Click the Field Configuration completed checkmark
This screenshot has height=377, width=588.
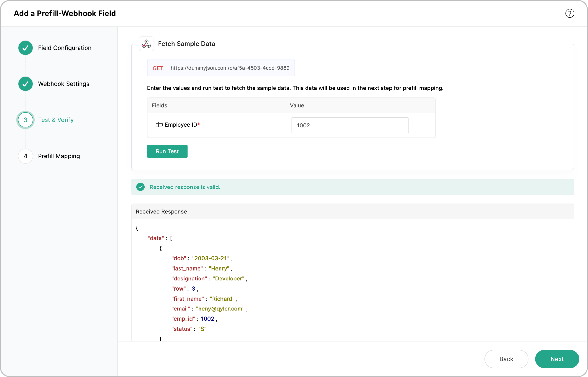pos(26,48)
